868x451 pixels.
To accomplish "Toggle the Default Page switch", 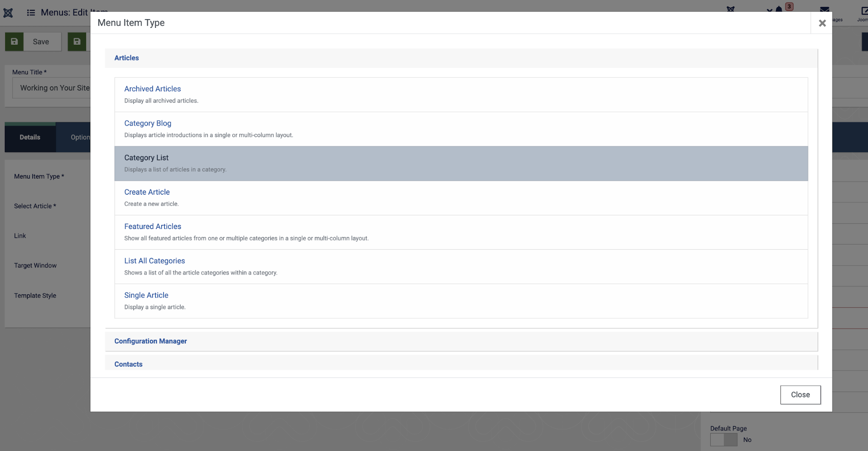I will pos(723,440).
